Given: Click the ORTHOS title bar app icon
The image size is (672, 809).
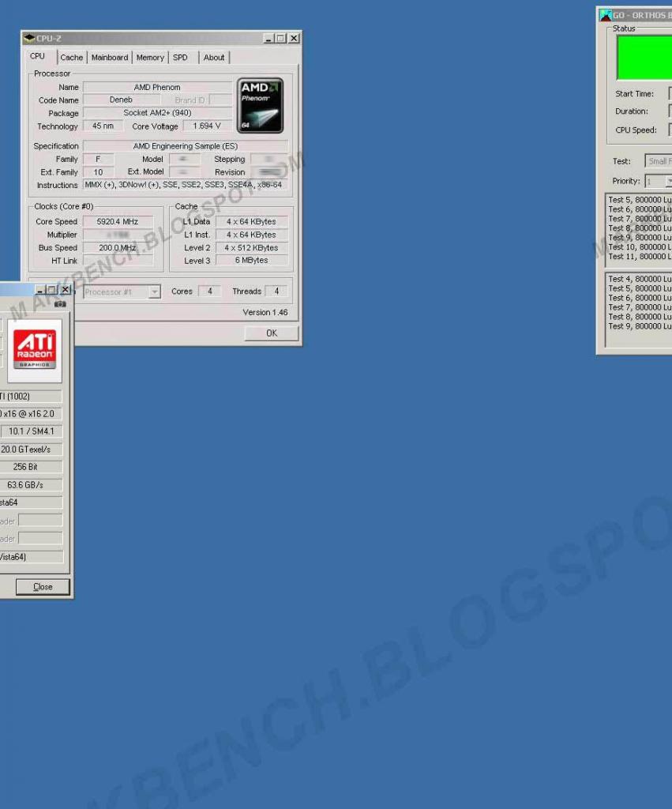Looking at the screenshot, I should (x=606, y=15).
